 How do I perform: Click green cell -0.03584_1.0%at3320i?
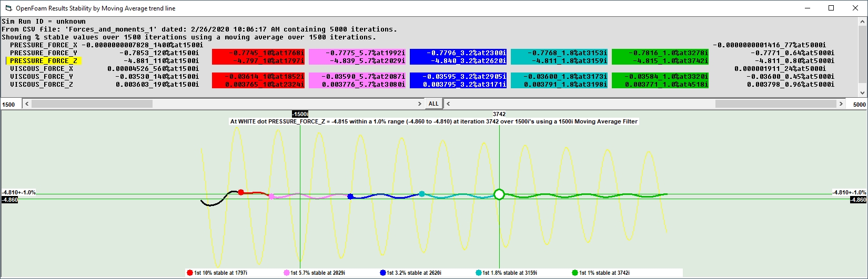point(660,77)
